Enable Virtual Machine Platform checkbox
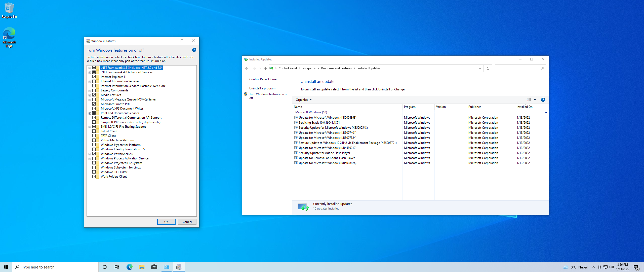644x272 pixels. coord(94,140)
